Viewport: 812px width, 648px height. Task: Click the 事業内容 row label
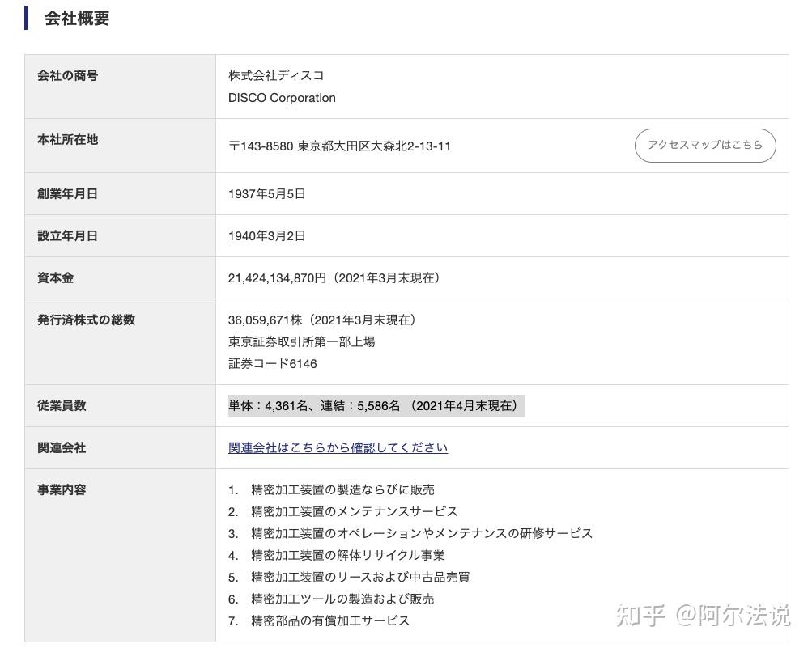coord(62,489)
